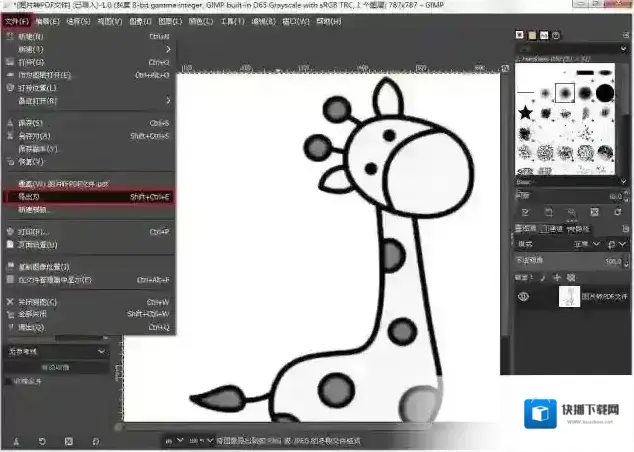634x452 pixels.
Task: Click the Quit (退出) icon in File menu
Action: coord(10,327)
